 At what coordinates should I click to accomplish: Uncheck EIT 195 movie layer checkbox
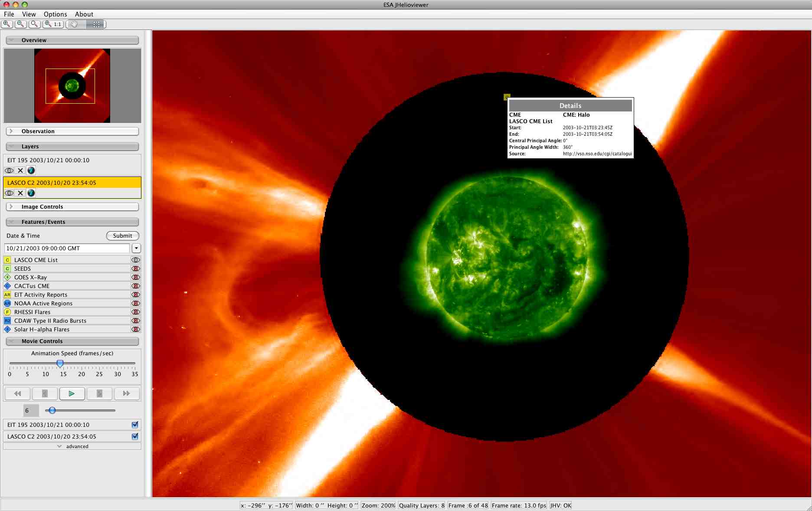[x=135, y=425]
